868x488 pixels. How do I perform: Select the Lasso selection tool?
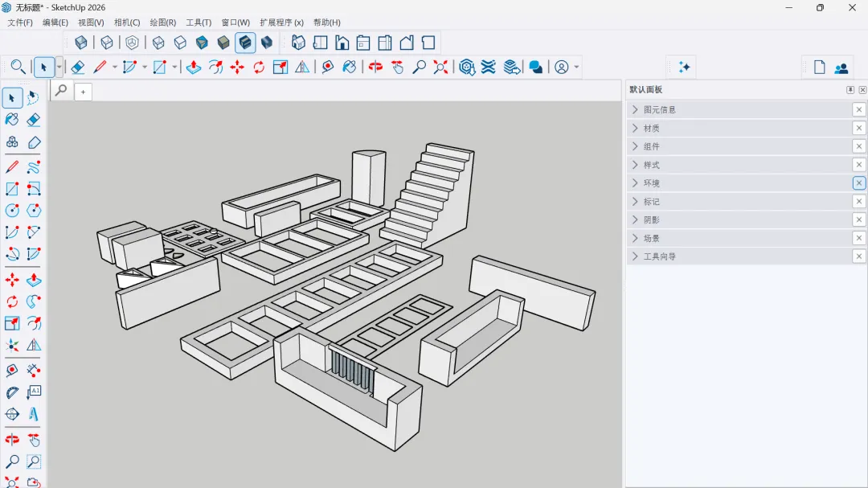(33, 98)
